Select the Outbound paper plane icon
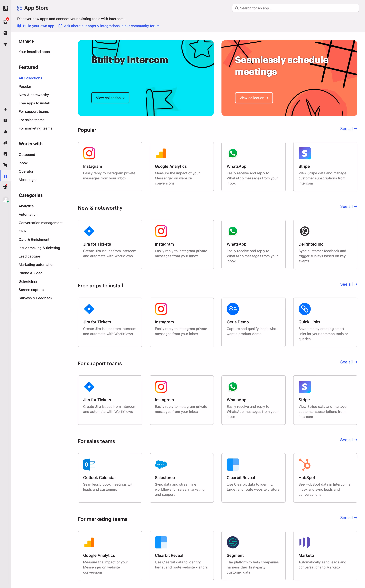Screen dimensions: 365x588 pos(5,44)
